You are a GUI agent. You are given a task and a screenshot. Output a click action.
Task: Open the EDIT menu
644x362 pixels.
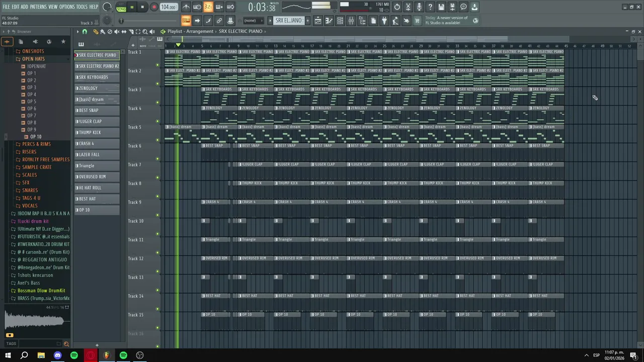pyautogui.click(x=16, y=7)
